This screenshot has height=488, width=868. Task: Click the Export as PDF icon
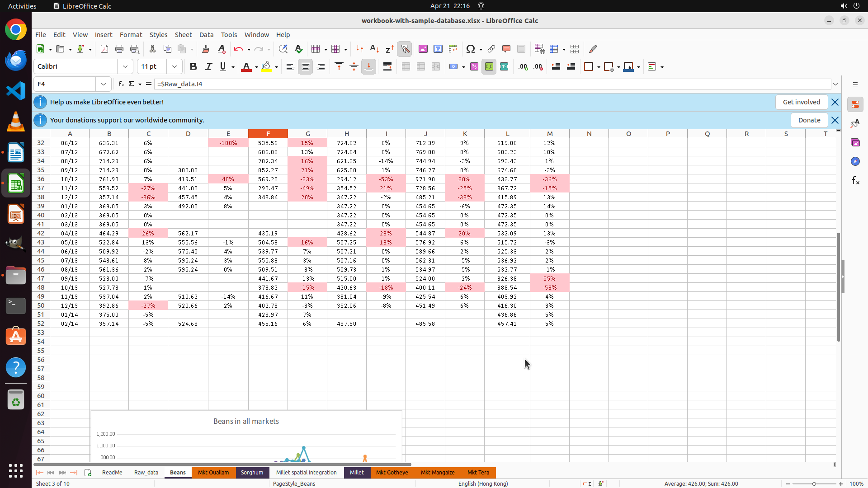click(104, 49)
